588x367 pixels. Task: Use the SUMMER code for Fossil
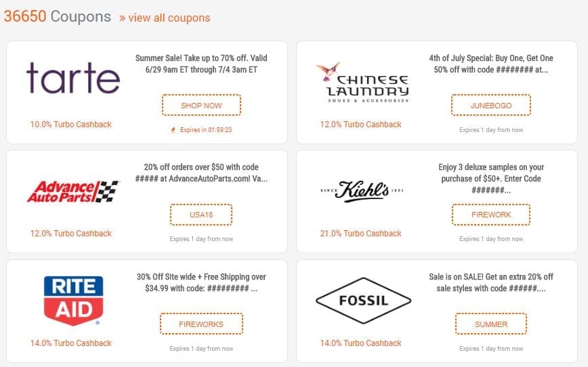[491, 324]
